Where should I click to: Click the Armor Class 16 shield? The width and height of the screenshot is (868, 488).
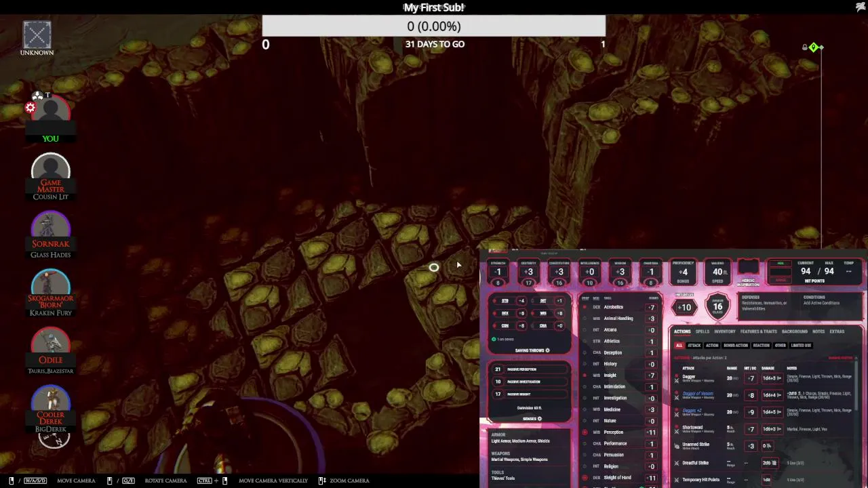(717, 306)
